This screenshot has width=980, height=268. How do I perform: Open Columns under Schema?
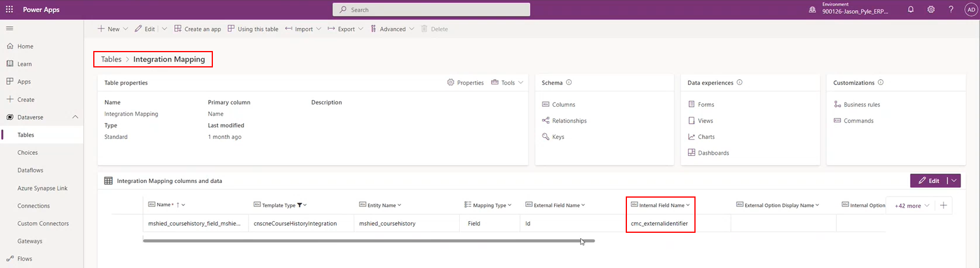[559, 104]
